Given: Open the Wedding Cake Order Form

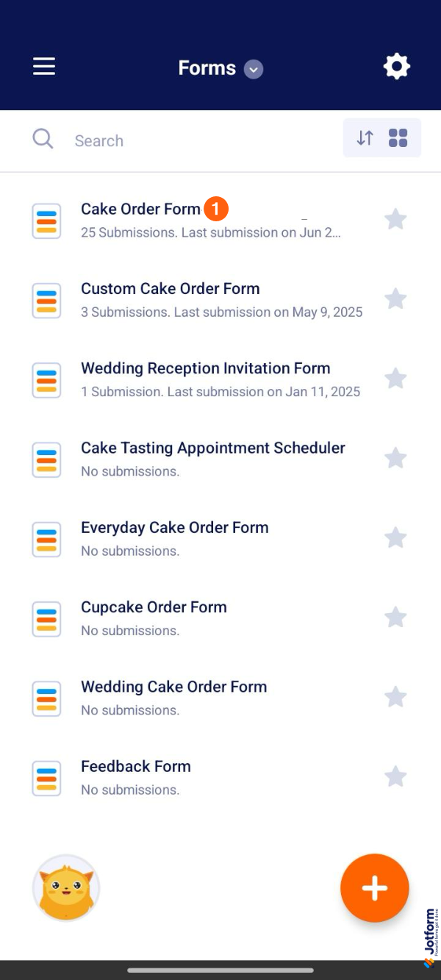Looking at the screenshot, I should tap(173, 687).
